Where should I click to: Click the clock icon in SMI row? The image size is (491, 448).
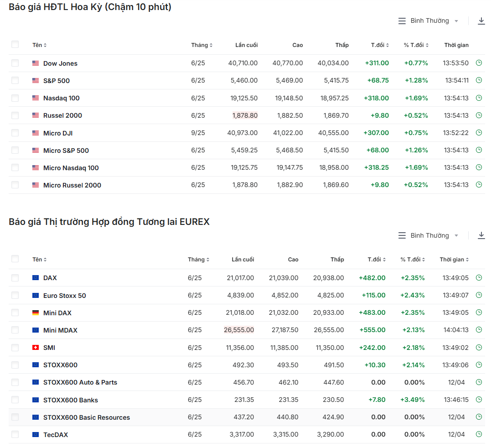[479, 348]
